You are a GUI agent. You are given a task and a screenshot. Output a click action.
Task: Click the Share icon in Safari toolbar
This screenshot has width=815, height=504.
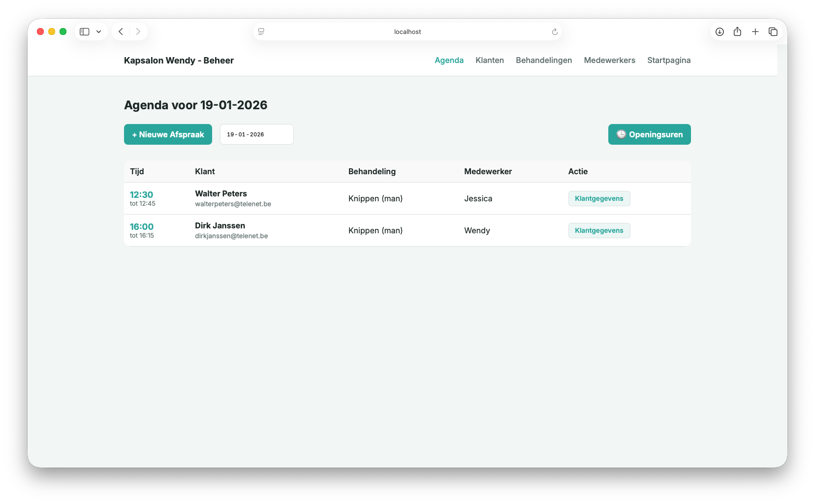click(737, 31)
